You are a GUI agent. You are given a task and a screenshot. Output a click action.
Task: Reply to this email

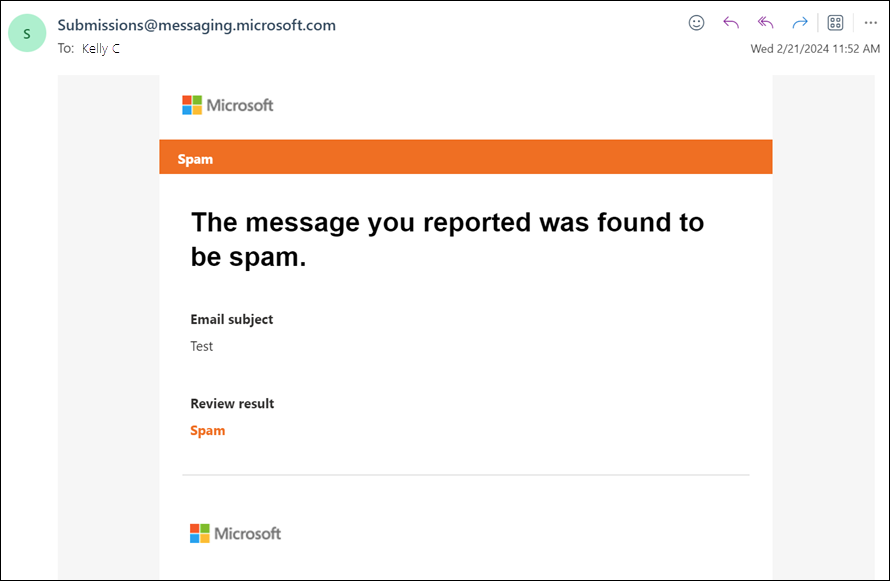(731, 23)
